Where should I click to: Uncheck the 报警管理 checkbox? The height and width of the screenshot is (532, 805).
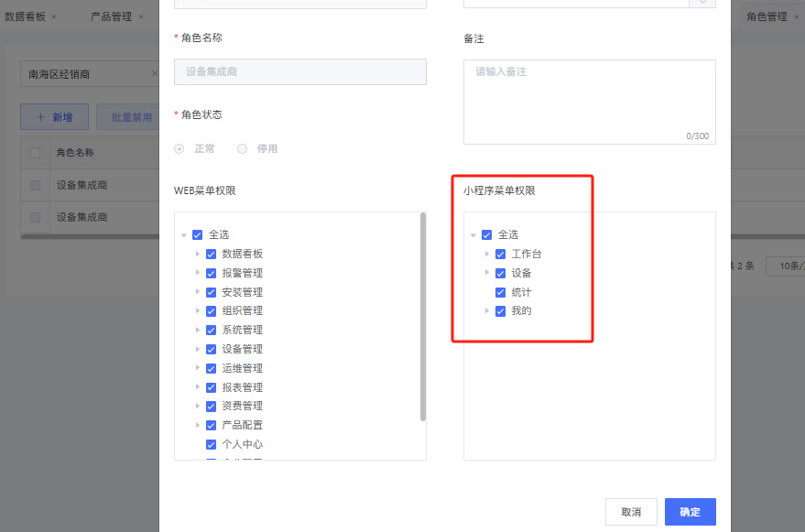pyautogui.click(x=211, y=274)
